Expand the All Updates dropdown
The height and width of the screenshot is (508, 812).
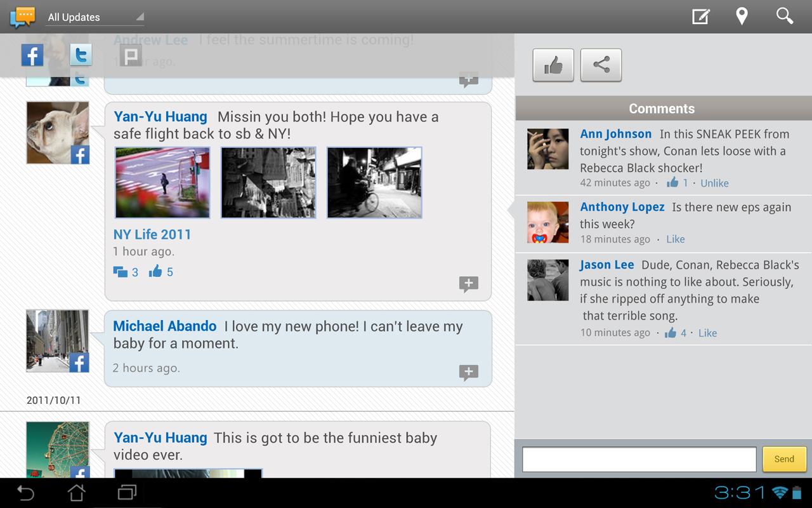pyautogui.click(x=95, y=17)
